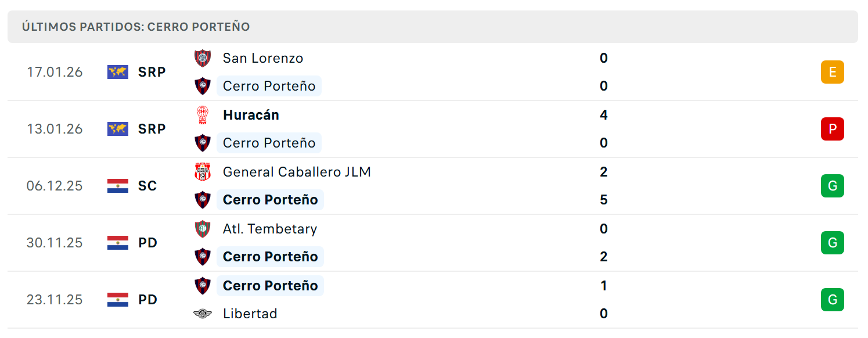Open the 30.11.25 match row date
The image size is (868, 338).
pyautogui.click(x=55, y=243)
